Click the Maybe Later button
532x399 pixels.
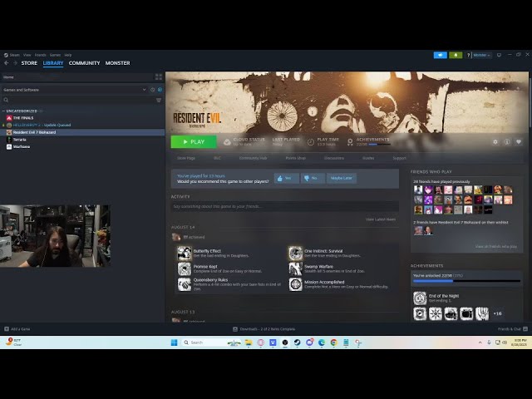pos(342,178)
